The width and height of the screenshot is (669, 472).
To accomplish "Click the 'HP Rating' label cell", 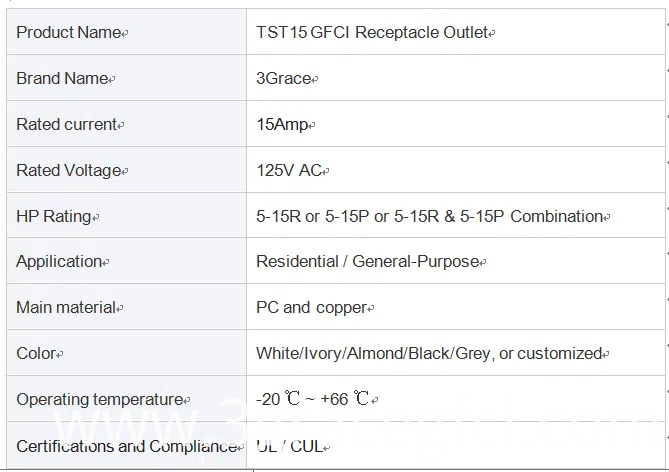I will coord(54,217).
